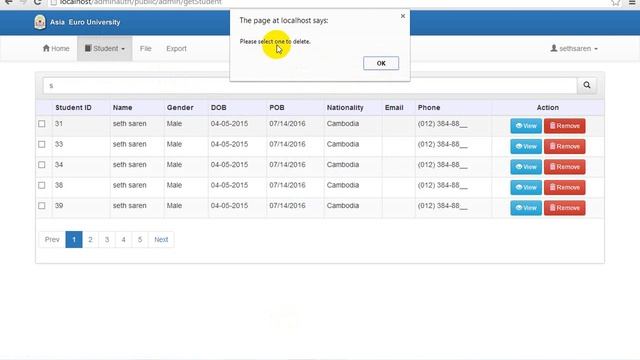Click the Name column header
The height and width of the screenshot is (360, 640).
tap(122, 108)
